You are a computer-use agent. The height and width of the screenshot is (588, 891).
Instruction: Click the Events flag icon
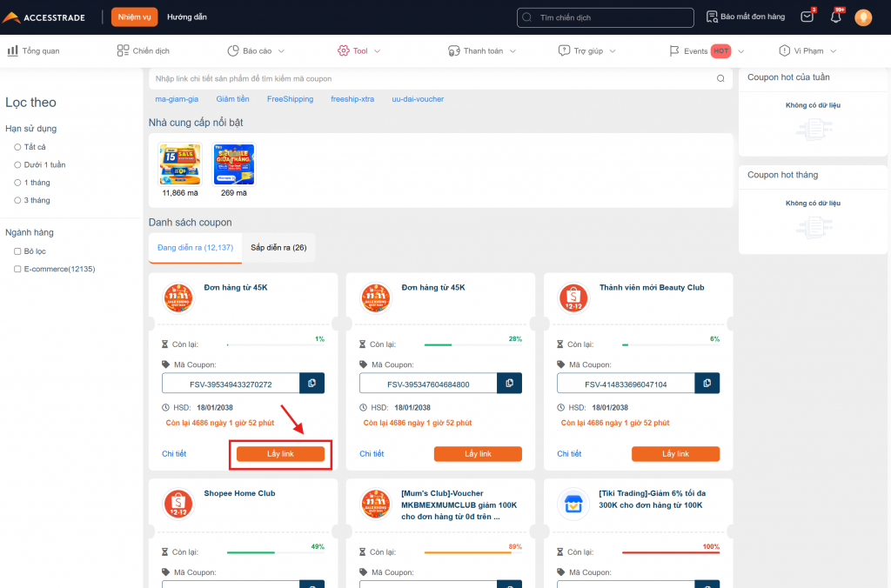[674, 50]
